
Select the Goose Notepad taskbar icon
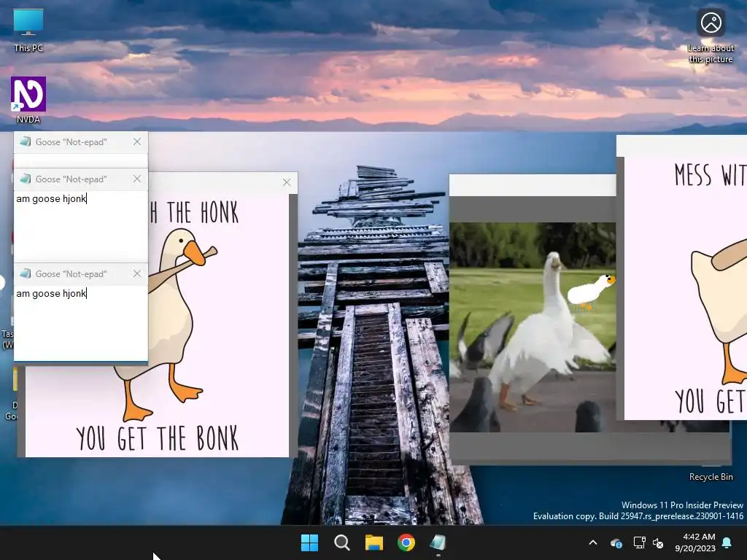click(438, 542)
